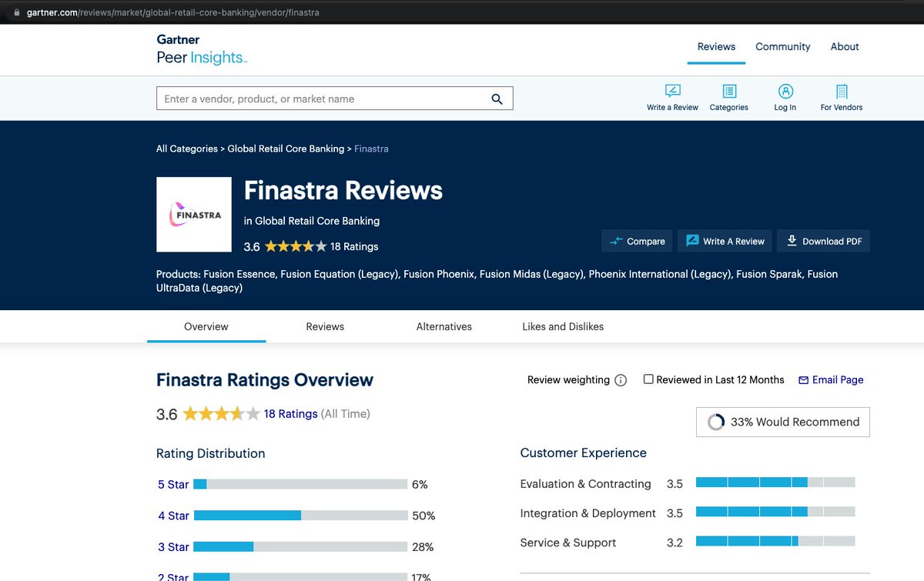Screen dimensions: 924x581
Task: Click the 4 Star distribution bar
Action: tap(300, 516)
